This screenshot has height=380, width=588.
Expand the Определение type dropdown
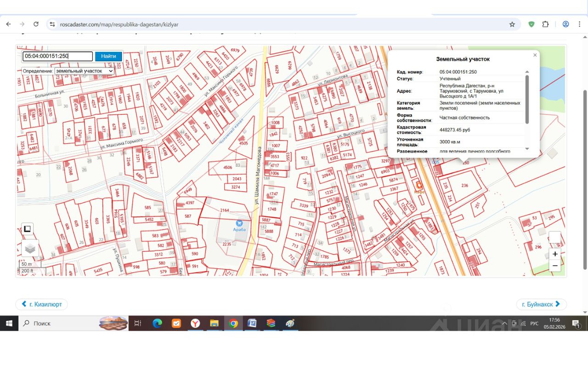pyautogui.click(x=84, y=71)
